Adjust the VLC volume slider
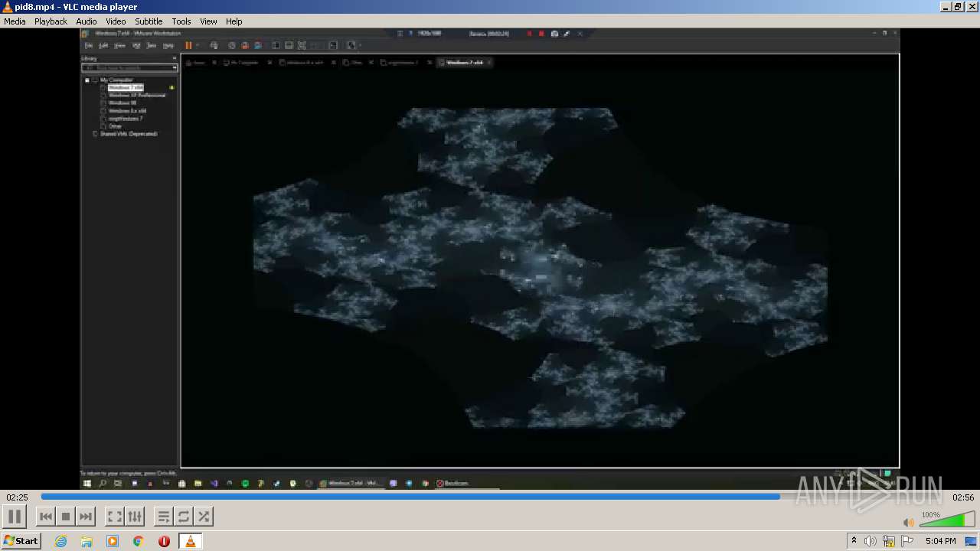 coord(946,520)
